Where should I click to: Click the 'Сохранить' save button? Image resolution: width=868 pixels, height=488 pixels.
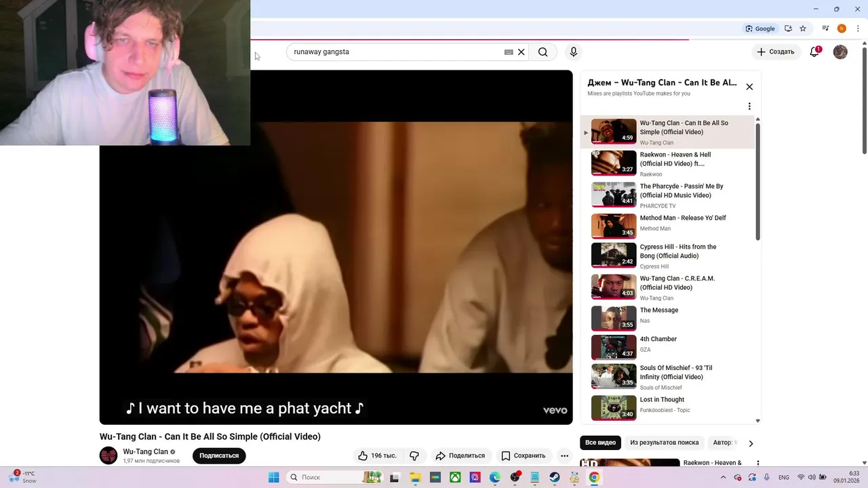point(523,456)
